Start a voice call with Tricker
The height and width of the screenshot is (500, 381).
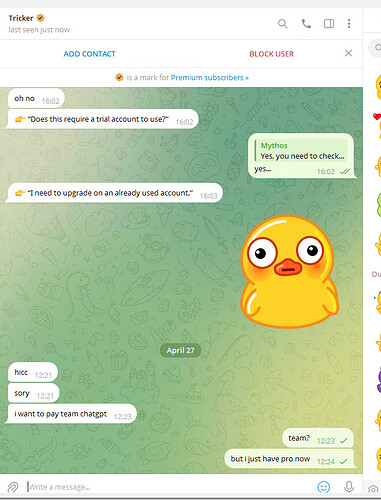(x=306, y=24)
